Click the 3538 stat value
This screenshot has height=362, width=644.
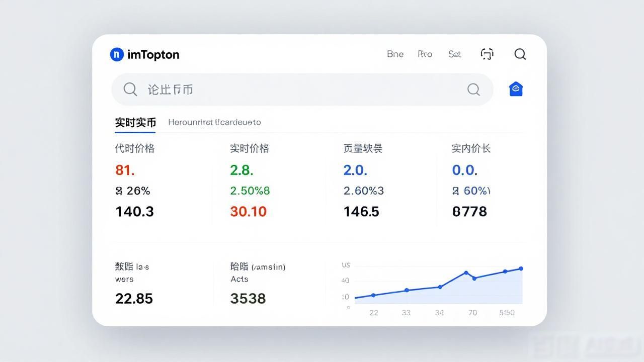(x=248, y=298)
